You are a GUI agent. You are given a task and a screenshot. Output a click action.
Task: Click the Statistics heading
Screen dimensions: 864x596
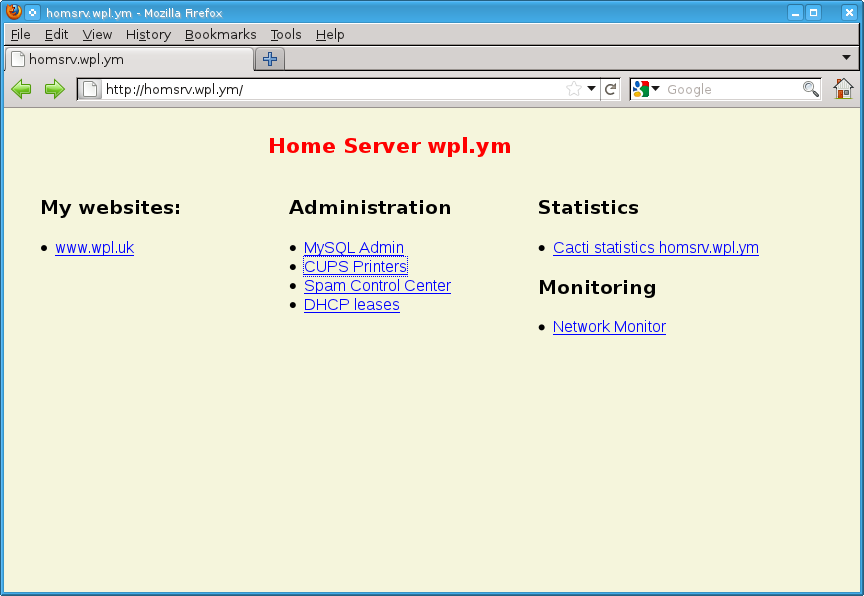point(588,207)
